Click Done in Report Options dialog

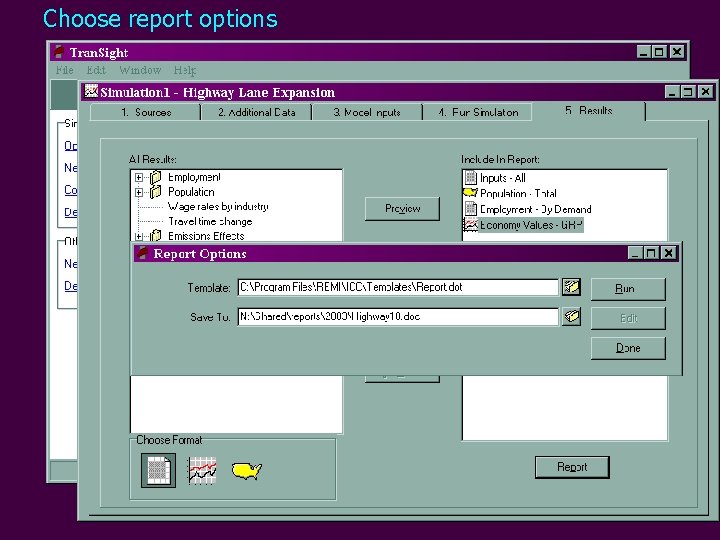(x=628, y=348)
